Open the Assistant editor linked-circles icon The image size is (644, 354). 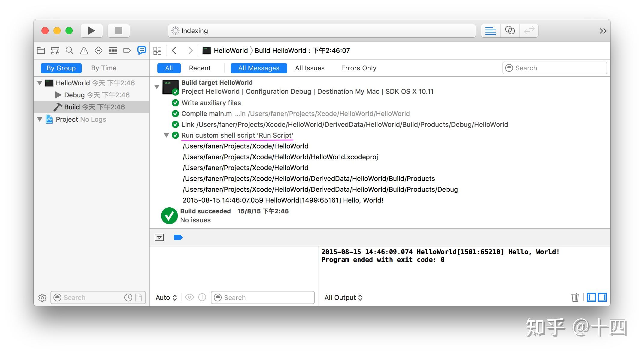[510, 30]
